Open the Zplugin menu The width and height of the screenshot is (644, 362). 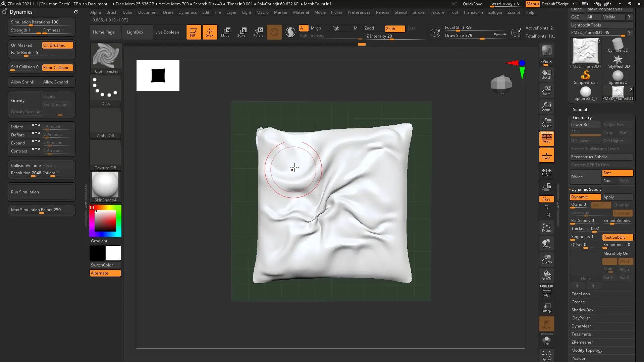pos(495,12)
